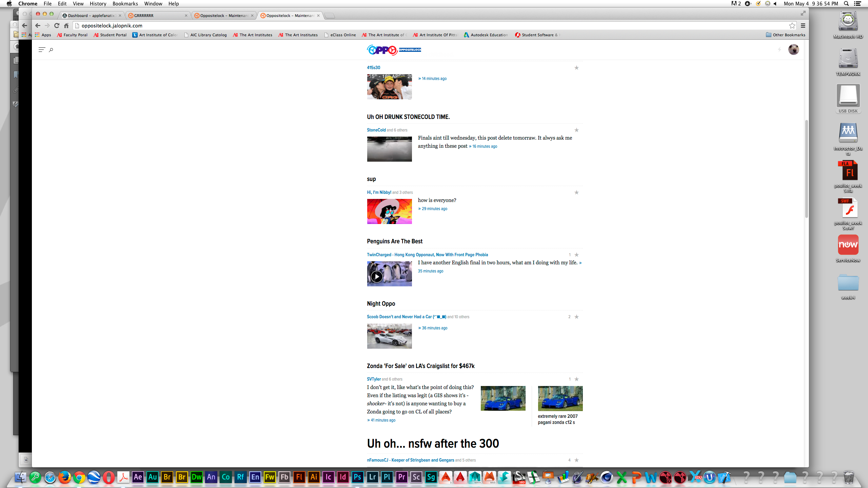Launch Mudbox from the dock

coord(489,477)
